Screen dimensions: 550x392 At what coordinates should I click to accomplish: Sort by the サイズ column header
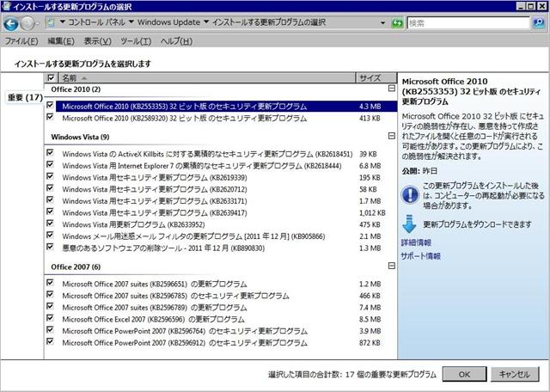click(376, 78)
